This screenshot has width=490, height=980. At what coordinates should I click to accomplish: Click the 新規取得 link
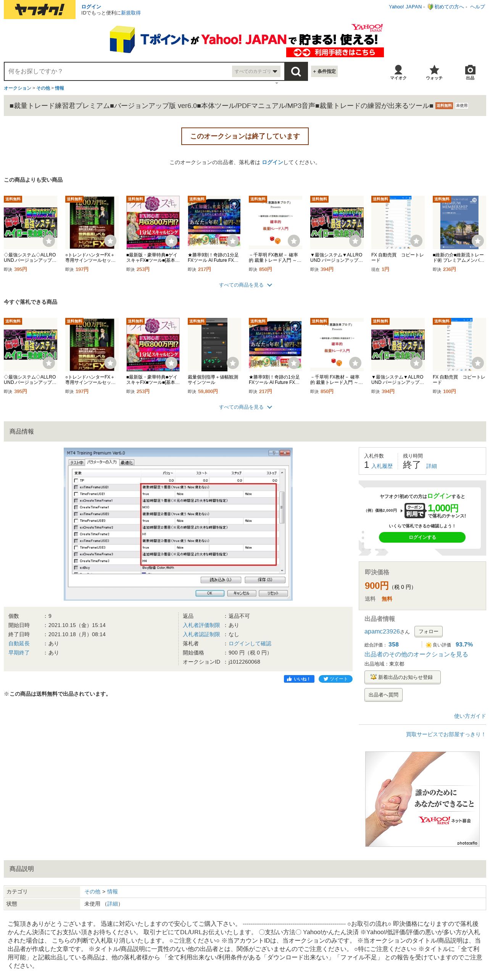pyautogui.click(x=131, y=13)
